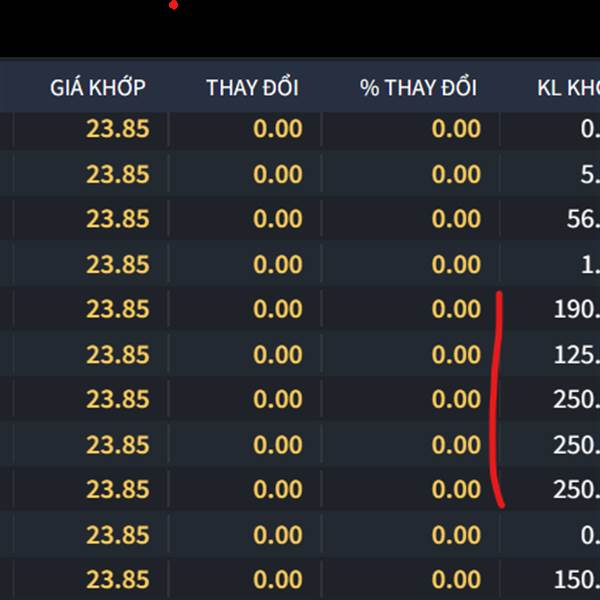Select the THAY ĐỔI value in the first row
The width and height of the screenshot is (600, 600).
click(x=277, y=129)
